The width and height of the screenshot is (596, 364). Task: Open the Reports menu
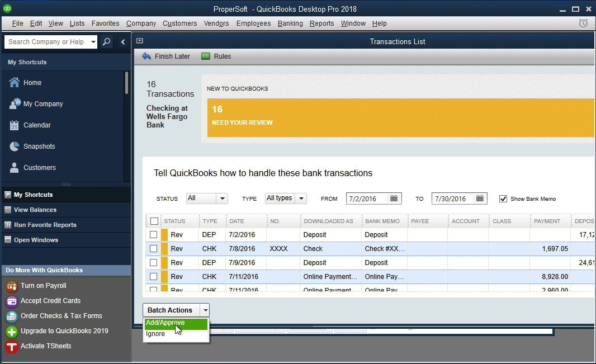(x=321, y=23)
